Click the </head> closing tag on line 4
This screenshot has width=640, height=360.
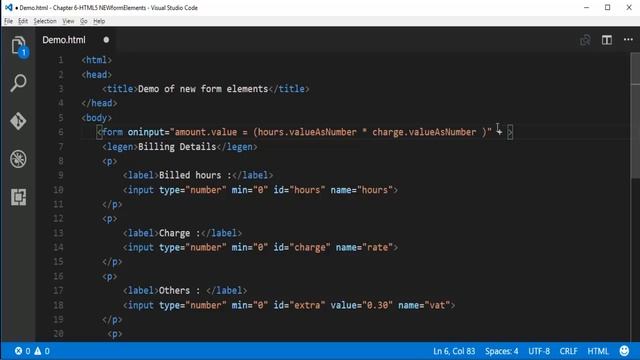99,103
